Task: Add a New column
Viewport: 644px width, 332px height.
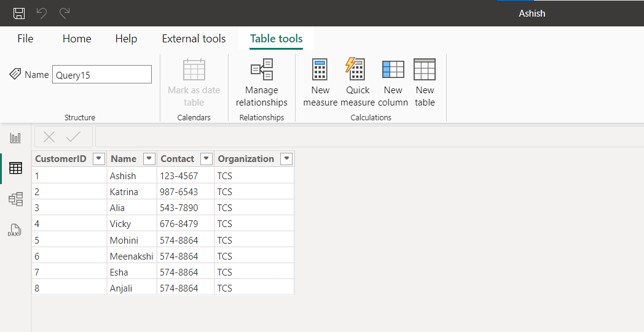Action: click(393, 83)
